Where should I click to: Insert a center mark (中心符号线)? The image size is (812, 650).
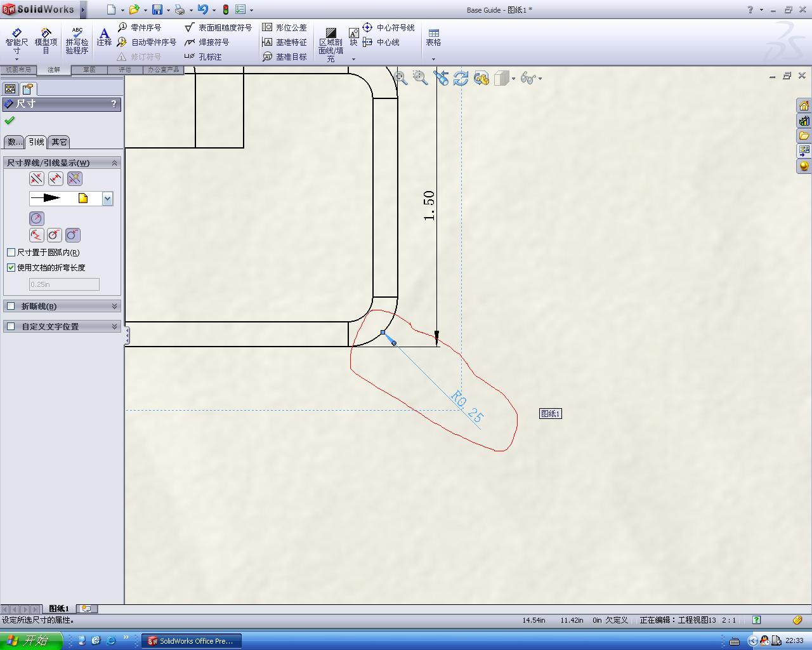(388, 27)
